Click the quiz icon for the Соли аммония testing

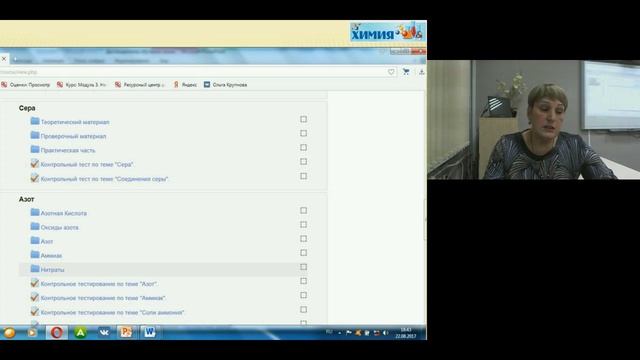(x=35, y=311)
